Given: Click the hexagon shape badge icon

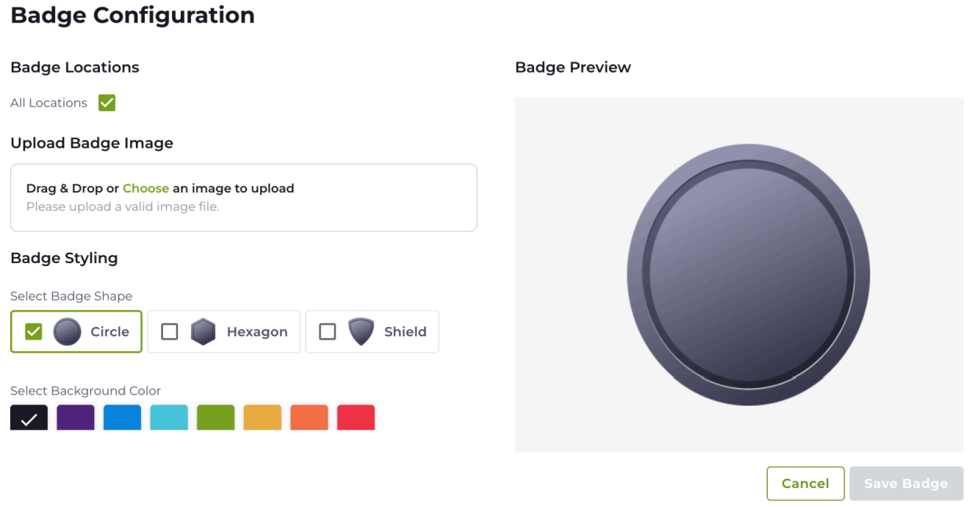Looking at the screenshot, I should coord(203,331).
